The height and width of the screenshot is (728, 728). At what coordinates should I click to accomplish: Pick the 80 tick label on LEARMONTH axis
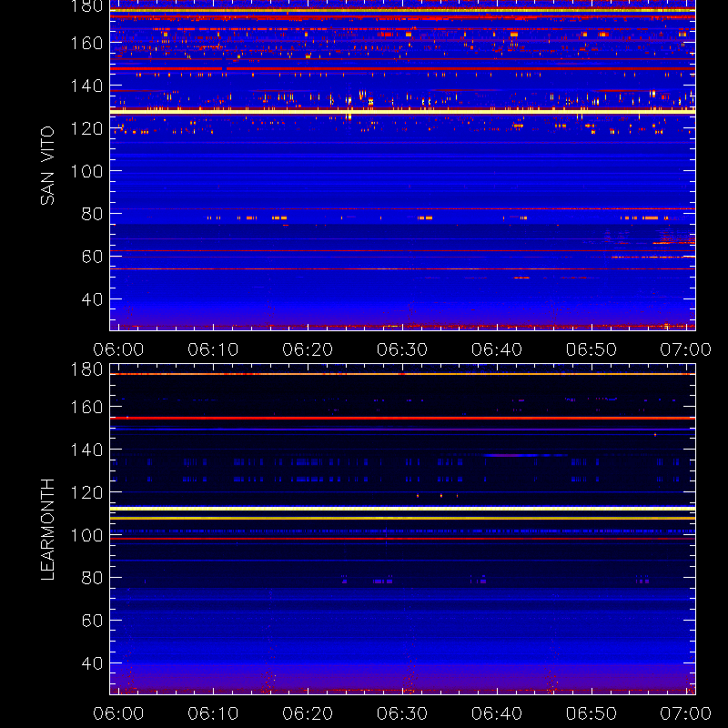[92, 578]
